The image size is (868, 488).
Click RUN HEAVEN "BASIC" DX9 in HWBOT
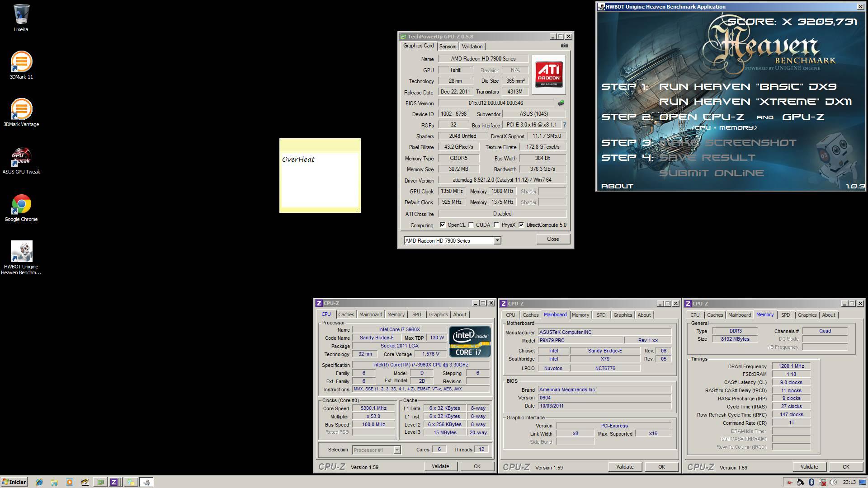748,87
